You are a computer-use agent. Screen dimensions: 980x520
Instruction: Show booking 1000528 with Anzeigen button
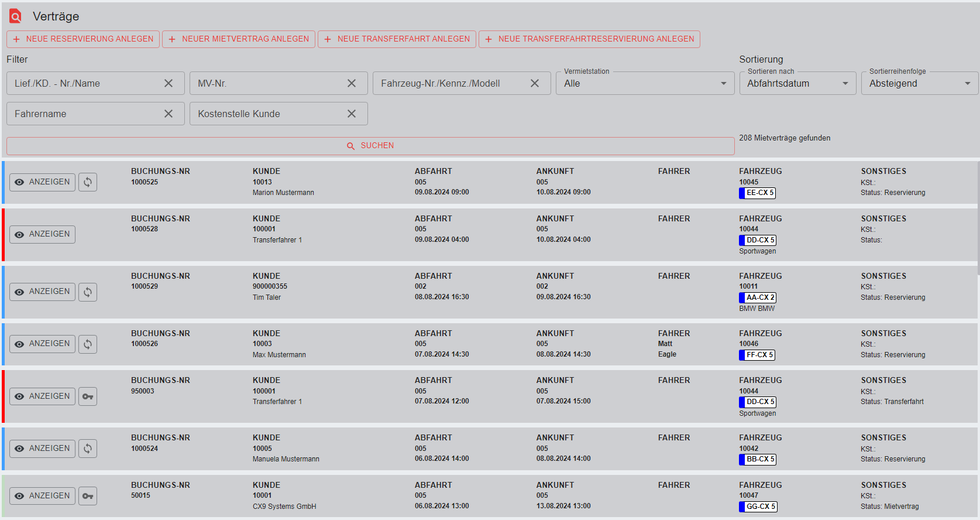[42, 234]
